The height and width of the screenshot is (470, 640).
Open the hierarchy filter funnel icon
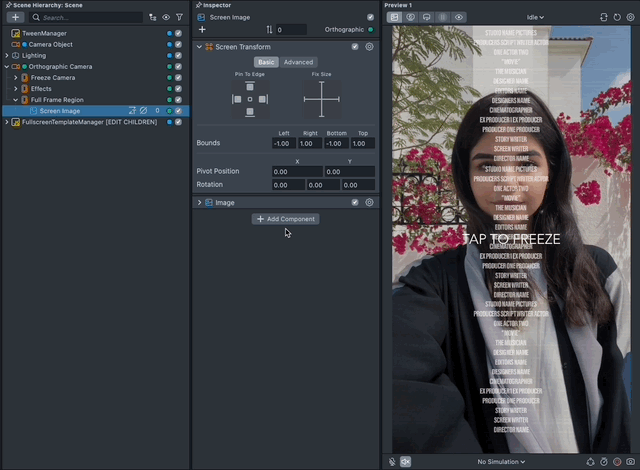tap(179, 17)
